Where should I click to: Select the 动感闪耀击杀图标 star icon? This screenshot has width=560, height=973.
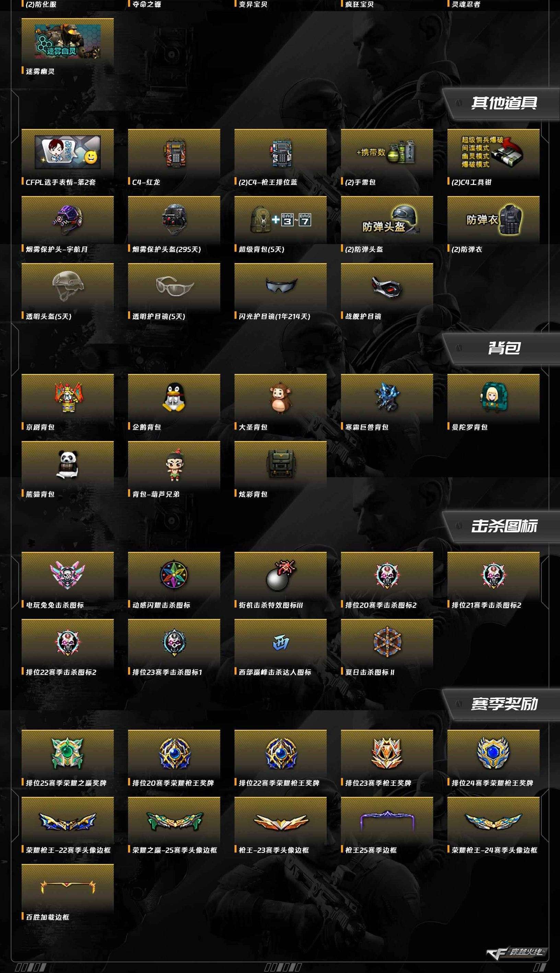(x=174, y=576)
